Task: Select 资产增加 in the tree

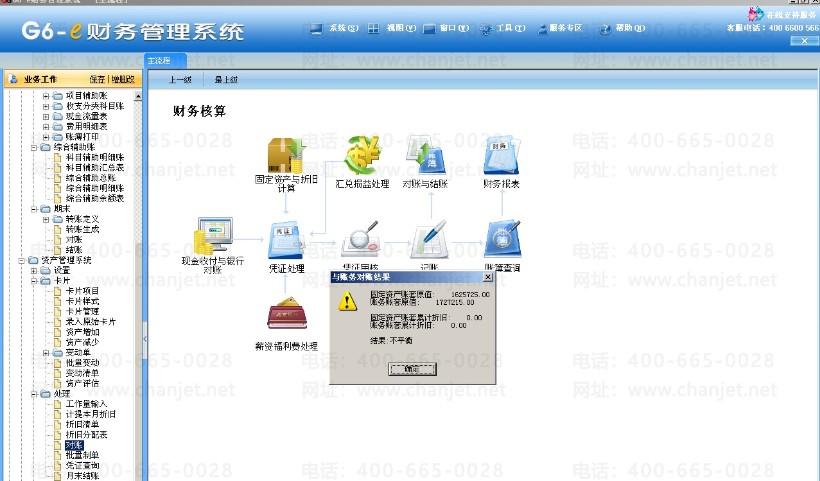Action: coord(82,332)
